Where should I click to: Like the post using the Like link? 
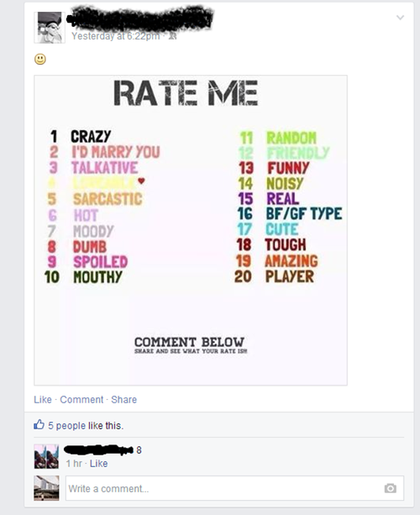pyautogui.click(x=43, y=400)
